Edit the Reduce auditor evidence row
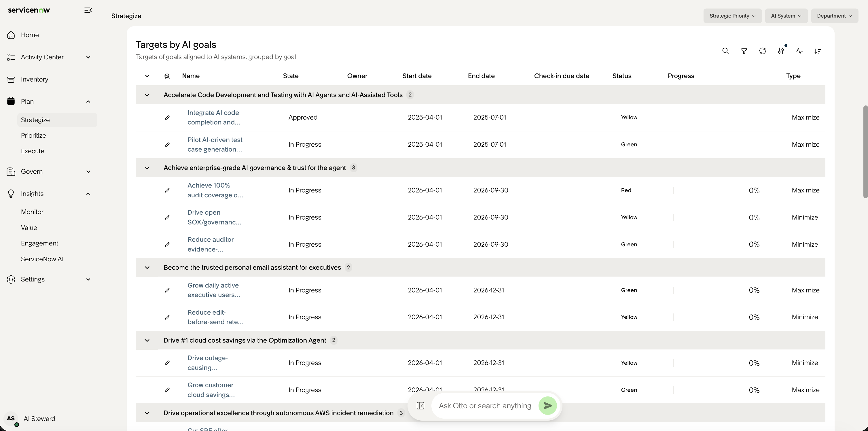Image resolution: width=868 pixels, height=431 pixels. click(167, 244)
